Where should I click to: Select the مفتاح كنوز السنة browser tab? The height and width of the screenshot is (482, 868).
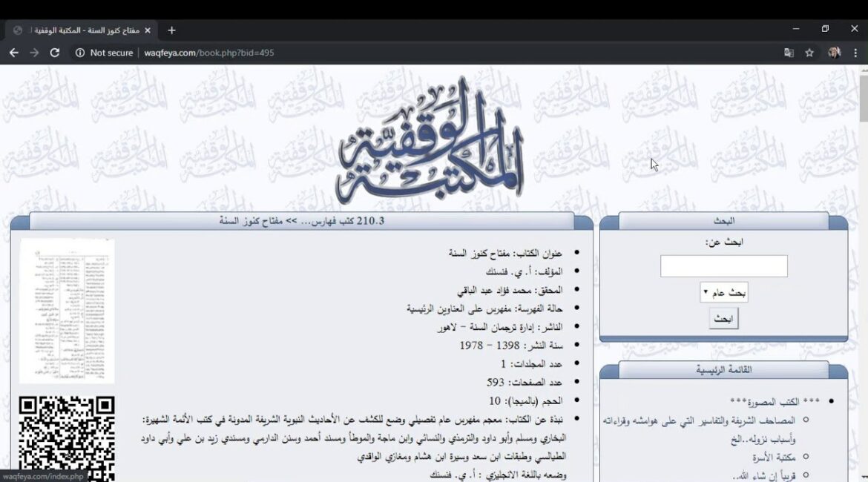point(82,30)
